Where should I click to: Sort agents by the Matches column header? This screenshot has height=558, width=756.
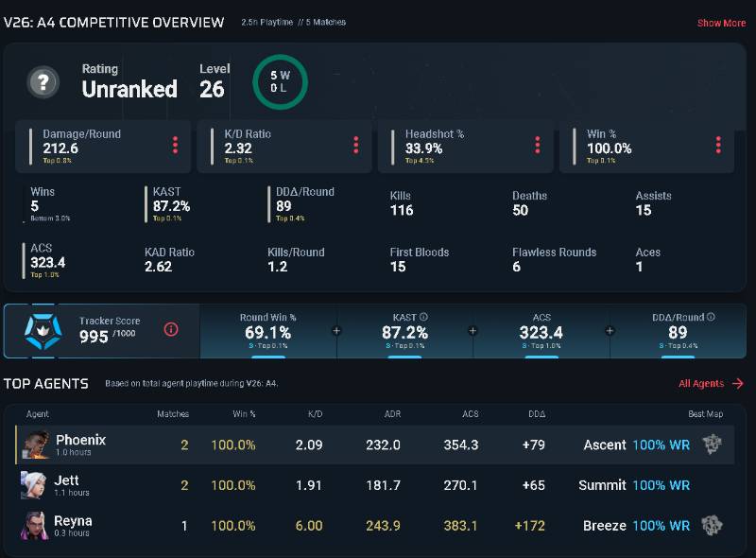pyautogui.click(x=173, y=414)
